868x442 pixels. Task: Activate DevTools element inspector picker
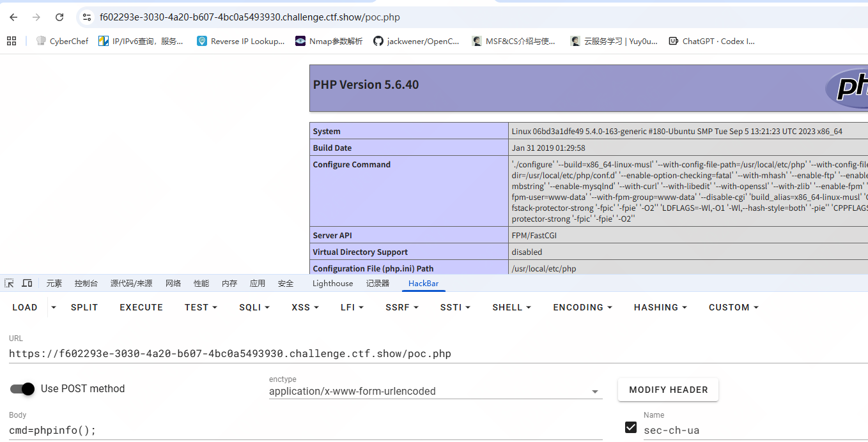click(10, 283)
